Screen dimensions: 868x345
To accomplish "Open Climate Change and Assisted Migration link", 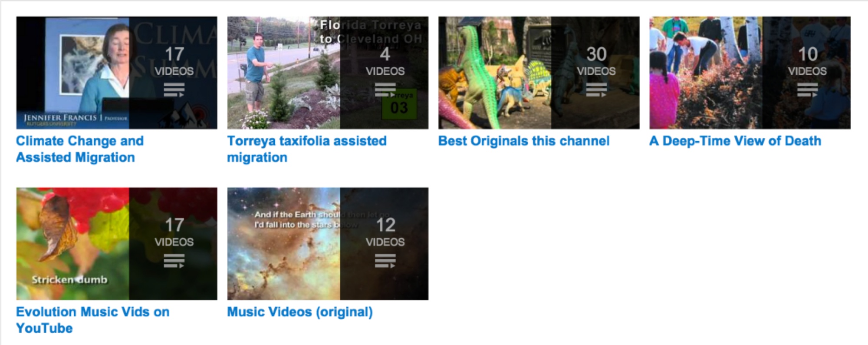I will tap(80, 149).
